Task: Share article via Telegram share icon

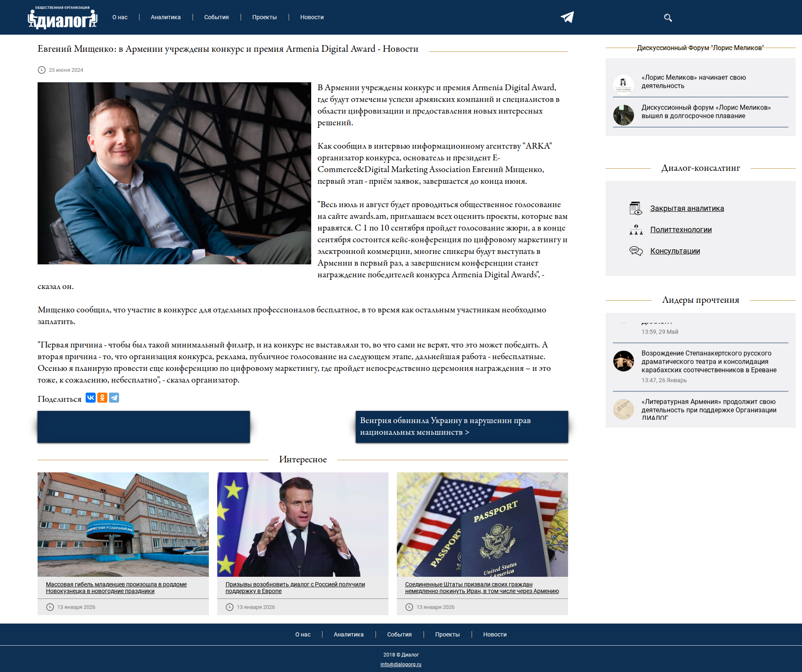Action: pyautogui.click(x=114, y=398)
